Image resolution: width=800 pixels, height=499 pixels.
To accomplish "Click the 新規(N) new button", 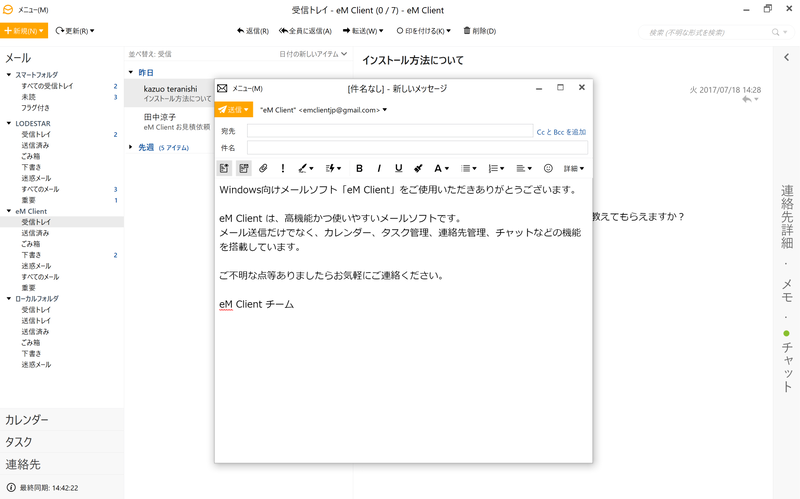I will [x=24, y=31].
